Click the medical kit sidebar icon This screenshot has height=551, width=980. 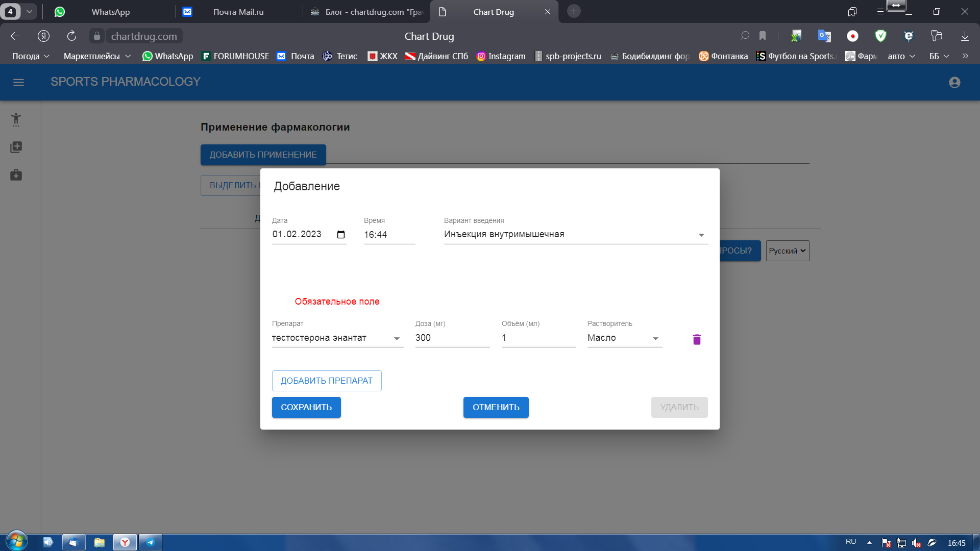pos(16,175)
